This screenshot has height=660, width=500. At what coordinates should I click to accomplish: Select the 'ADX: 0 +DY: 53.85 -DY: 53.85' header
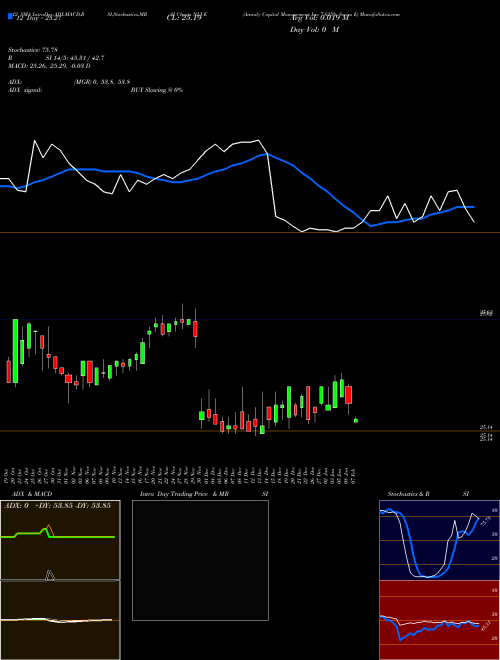pyautogui.click(x=57, y=506)
